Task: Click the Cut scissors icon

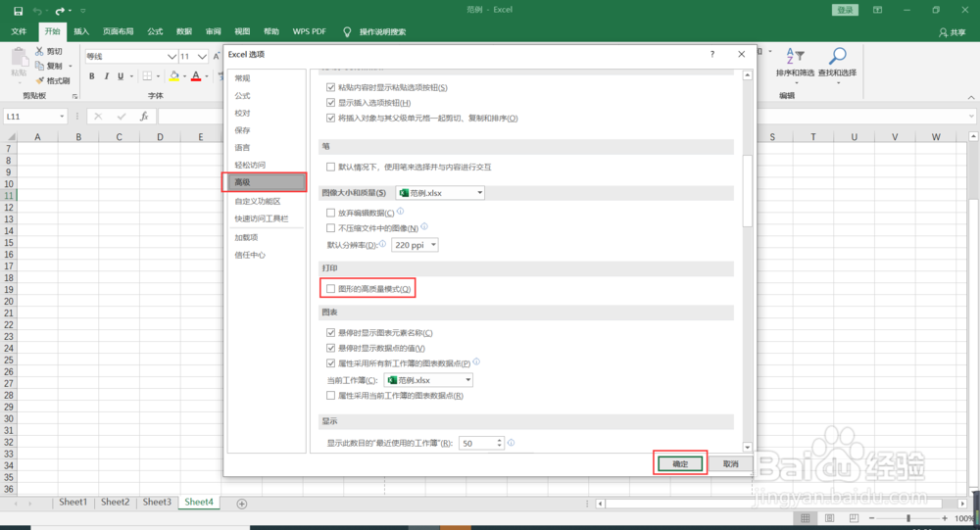Action: tap(39, 51)
